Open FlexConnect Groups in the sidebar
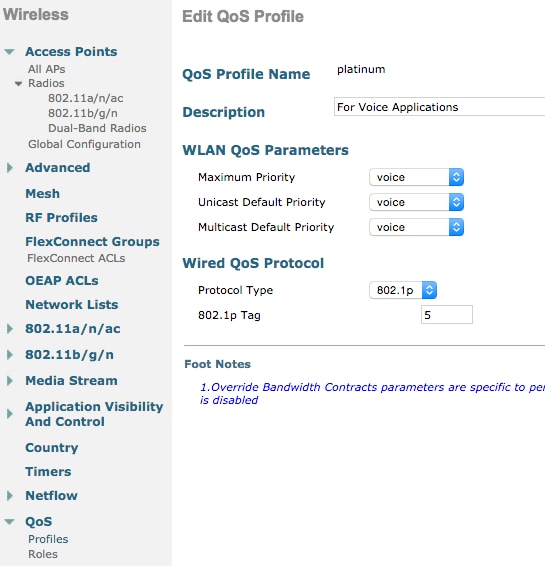The image size is (545, 566). (92, 241)
